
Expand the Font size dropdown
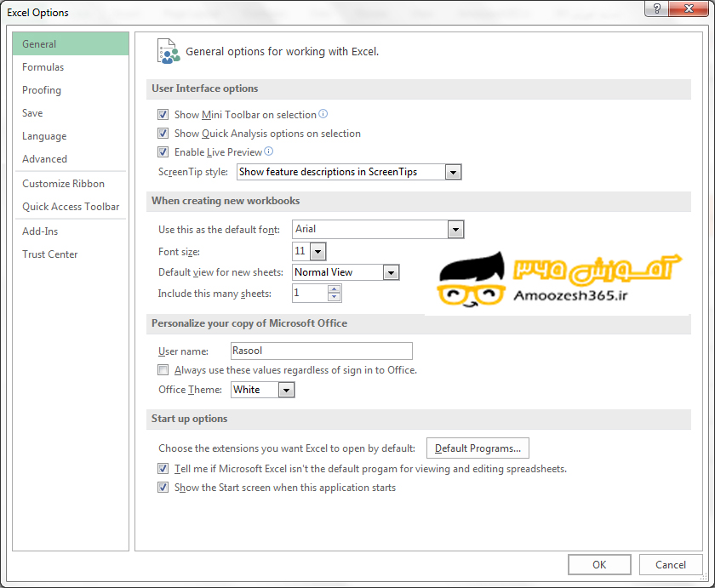click(317, 251)
